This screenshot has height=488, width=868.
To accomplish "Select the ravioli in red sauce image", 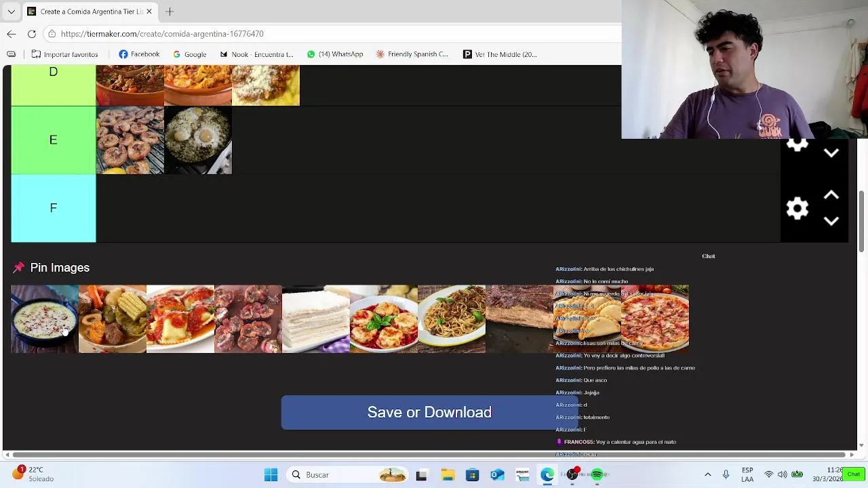I will point(180,319).
